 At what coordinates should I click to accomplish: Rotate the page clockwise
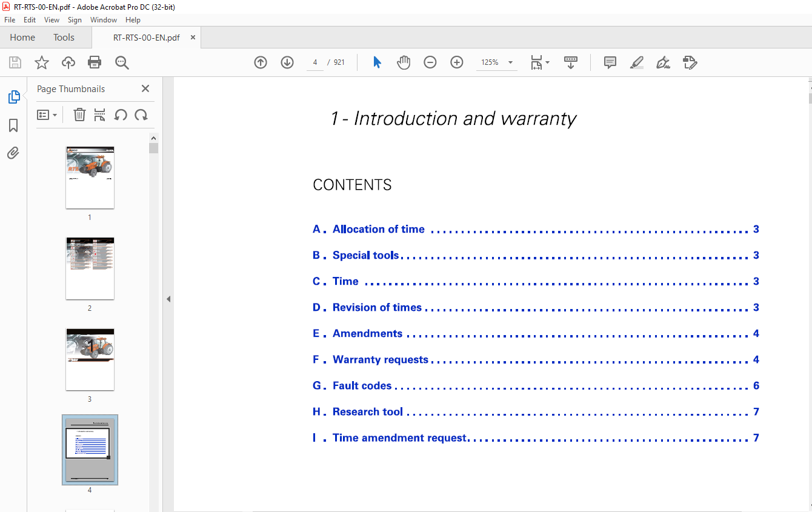point(141,115)
